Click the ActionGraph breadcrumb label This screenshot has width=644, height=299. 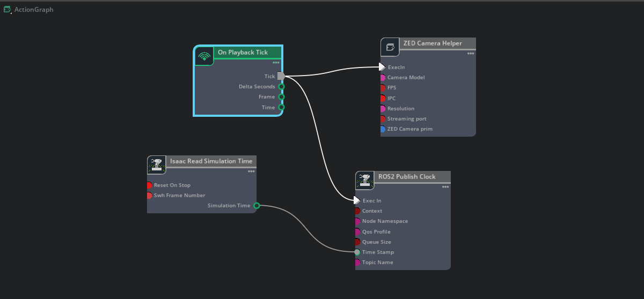tap(34, 10)
